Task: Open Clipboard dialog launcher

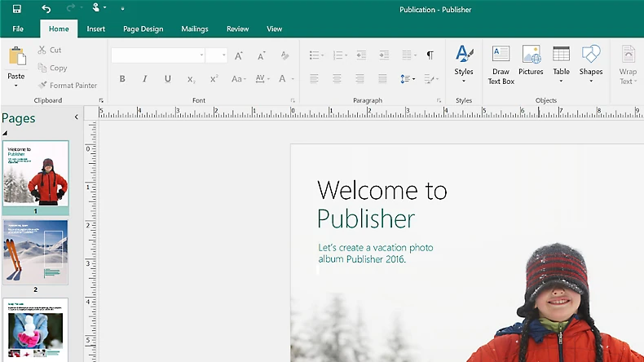Action: [101, 100]
